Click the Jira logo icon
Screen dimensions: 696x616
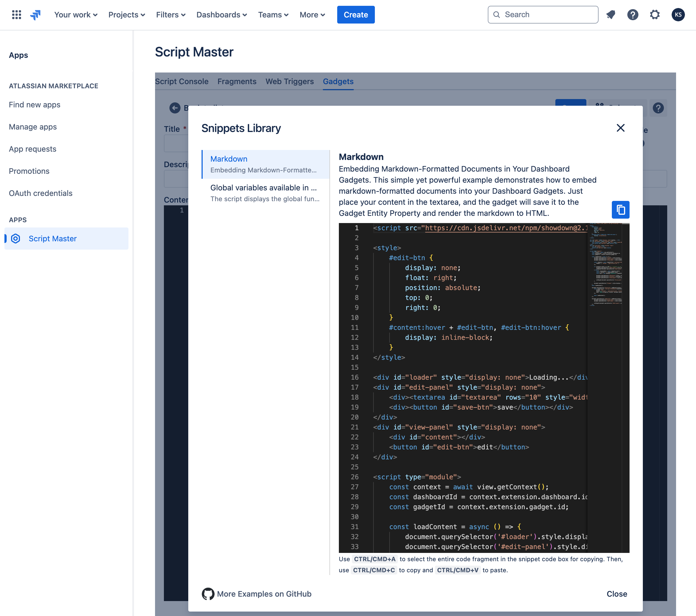tap(35, 15)
